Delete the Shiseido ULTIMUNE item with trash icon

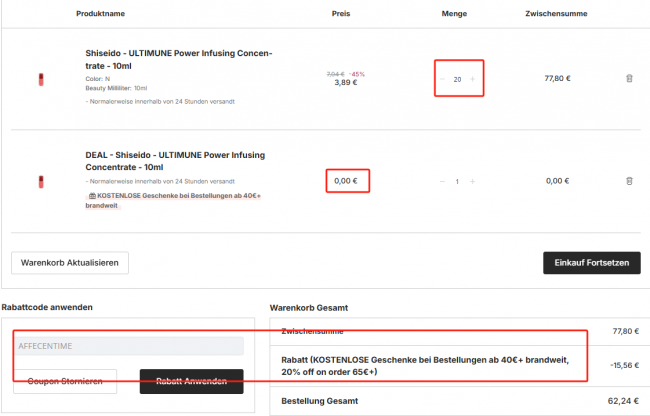coord(629,78)
